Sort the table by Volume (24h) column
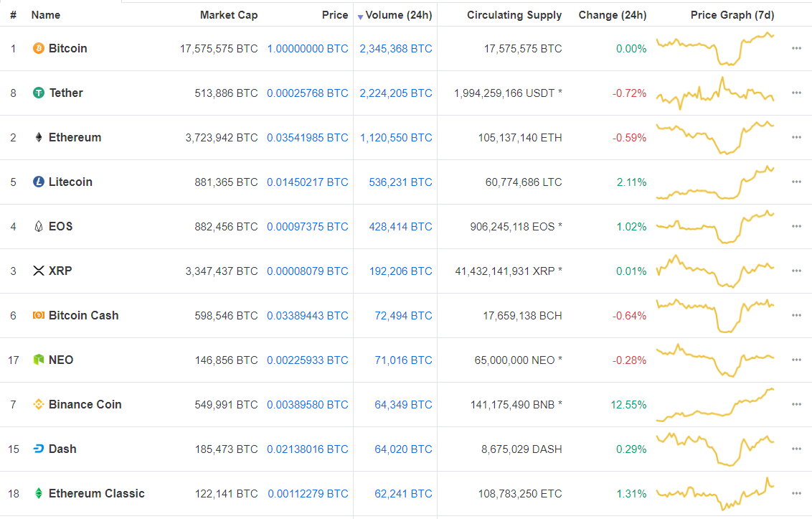The height and width of the screenshot is (519, 812). [x=398, y=15]
